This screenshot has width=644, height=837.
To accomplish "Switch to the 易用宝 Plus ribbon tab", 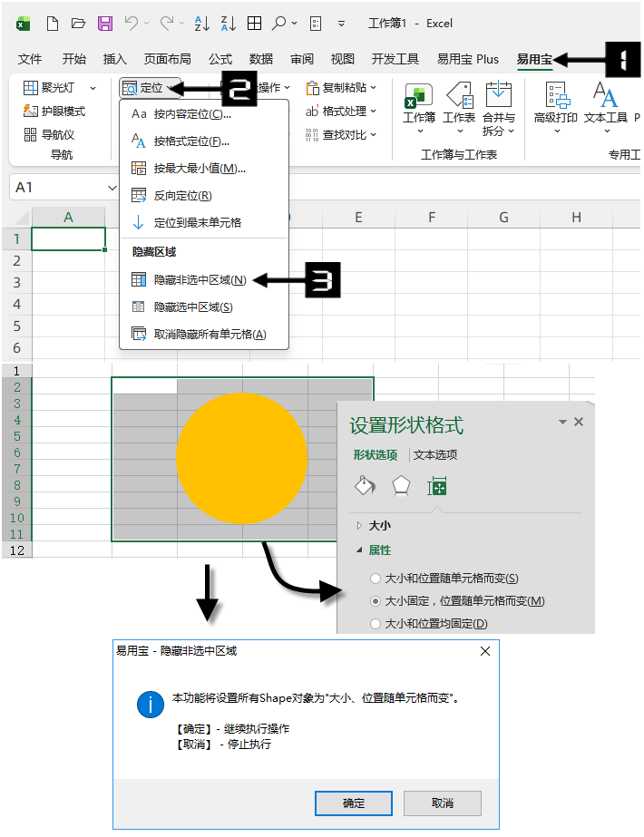I will click(467, 59).
